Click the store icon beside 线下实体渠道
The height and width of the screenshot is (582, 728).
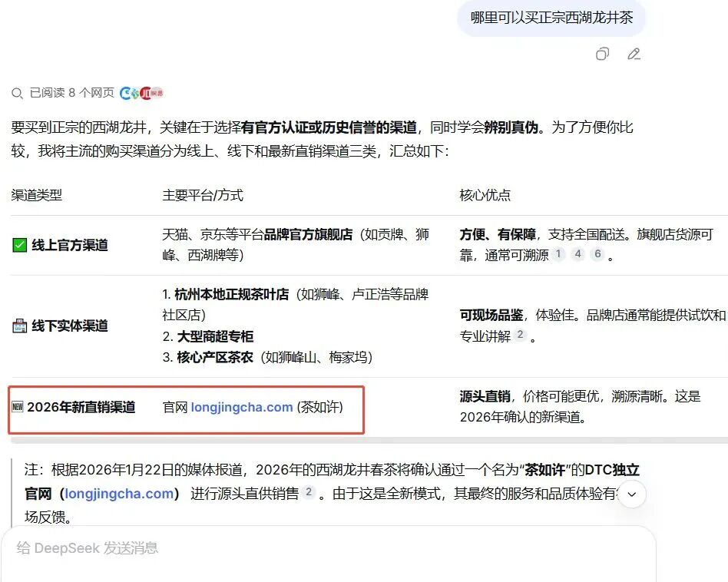(x=19, y=326)
